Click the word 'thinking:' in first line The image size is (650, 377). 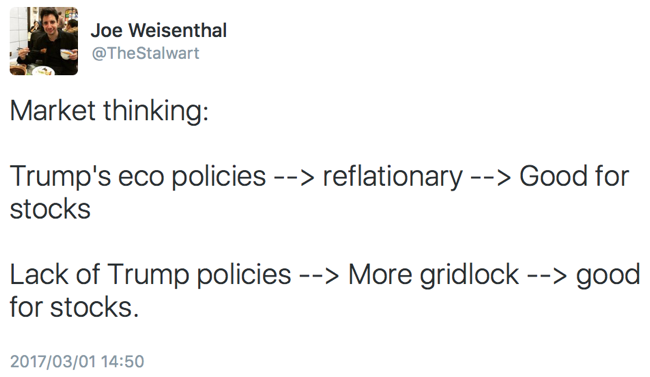coord(156,111)
